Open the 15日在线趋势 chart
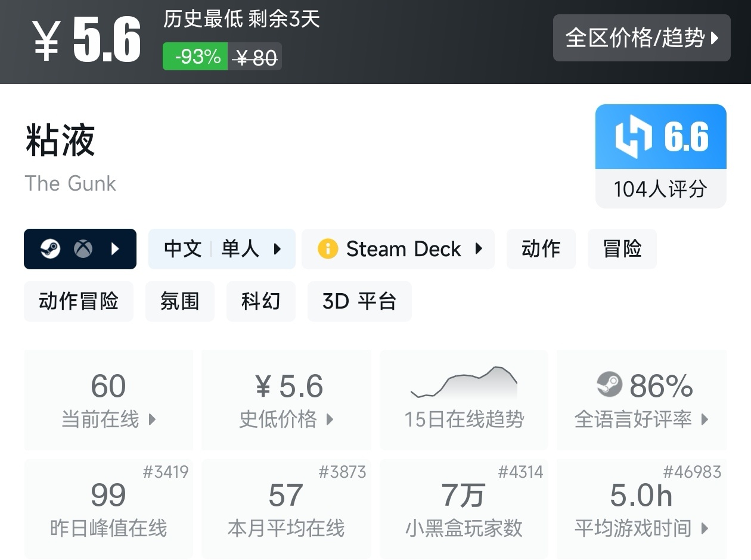The width and height of the screenshot is (751, 560). tap(464, 400)
